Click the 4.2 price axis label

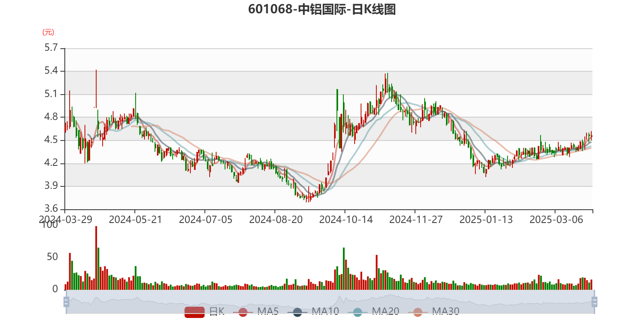[x=51, y=163]
